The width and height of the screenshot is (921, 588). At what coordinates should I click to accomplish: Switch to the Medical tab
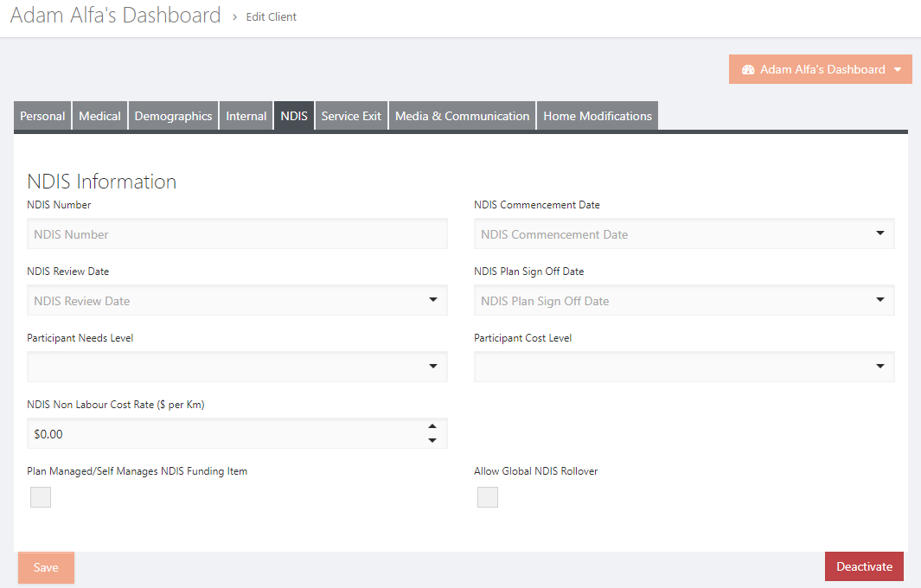tap(99, 116)
